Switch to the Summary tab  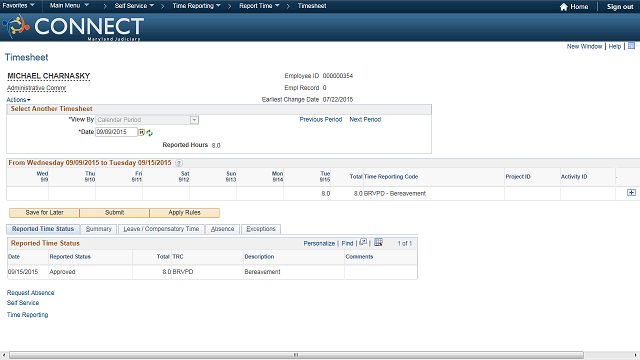click(x=98, y=229)
